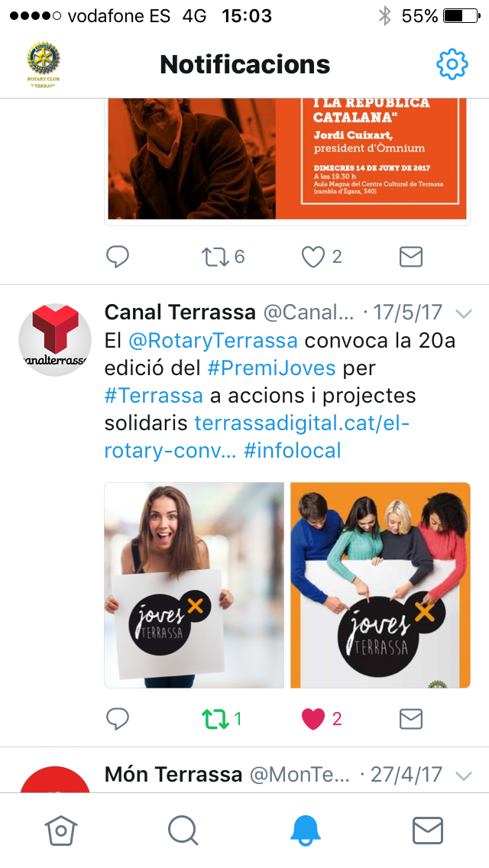Image resolution: width=489 pixels, height=868 pixels.
Task: Retweet the tweet with 6 retweets
Action: [x=215, y=256]
